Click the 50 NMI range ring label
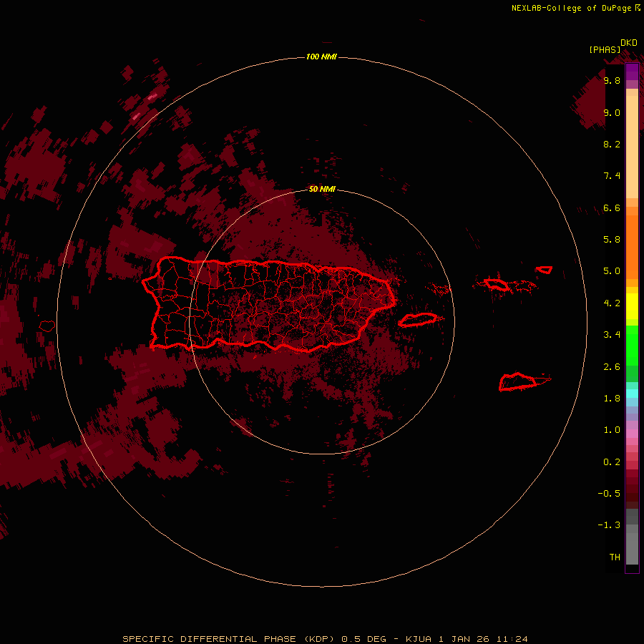 pyautogui.click(x=322, y=189)
